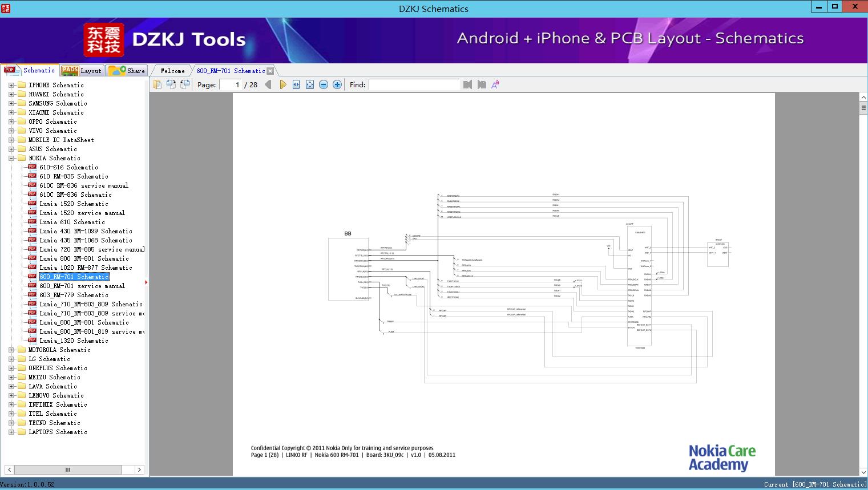
Task: Go to the previous page arrow
Action: 268,84
